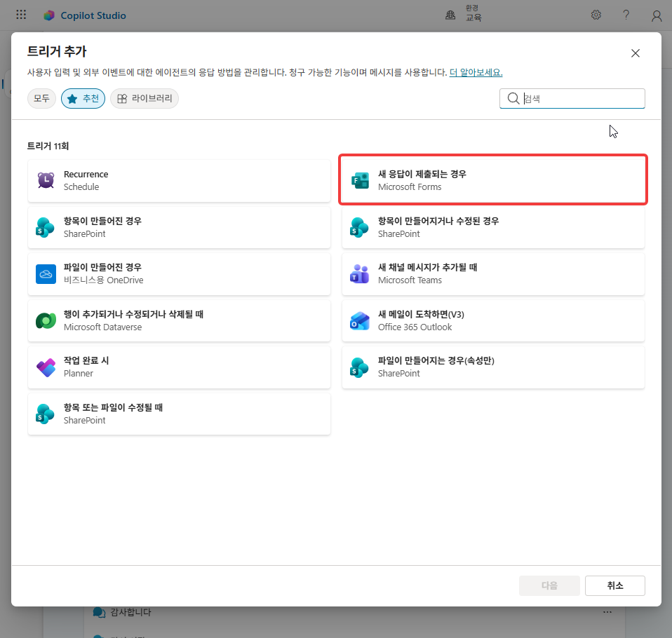Select 항목이 만들어지거나 수정된 경우 trigger
The height and width of the screenshot is (638, 672).
[x=493, y=228]
